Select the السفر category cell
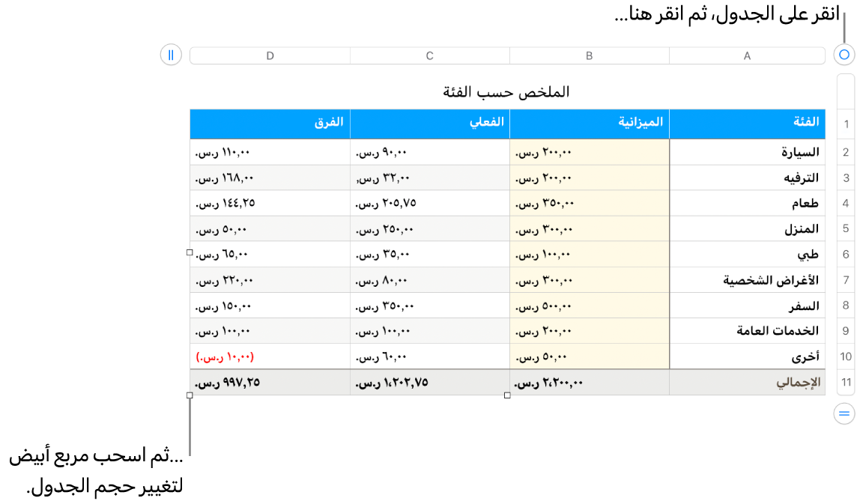This screenshot has height=504, width=857. pos(747,305)
